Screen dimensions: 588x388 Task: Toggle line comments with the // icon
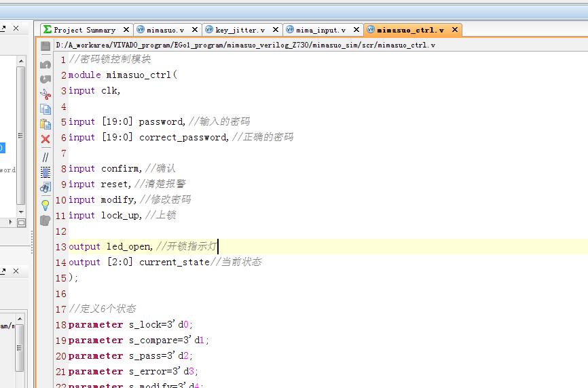[x=45, y=157]
